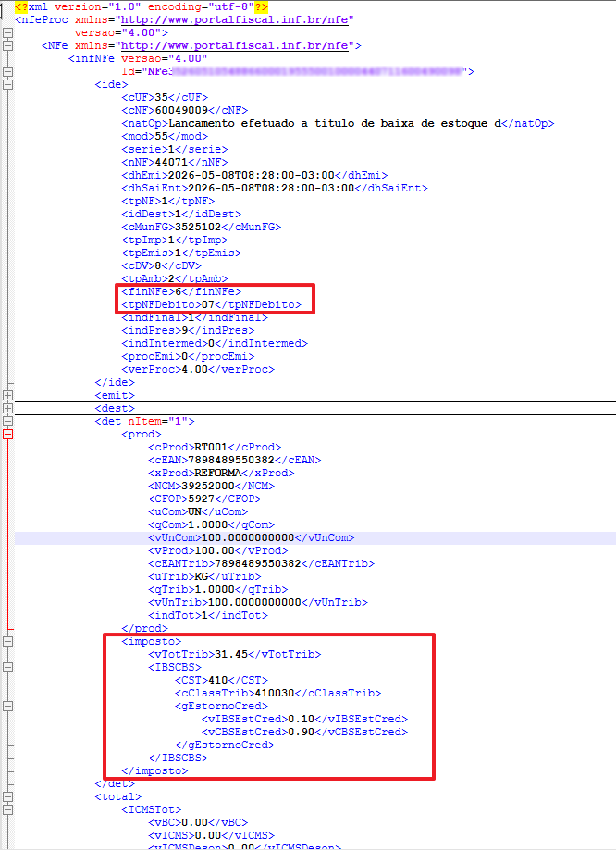Select the highlighted vUnCom line
The width and height of the screenshot is (616, 850).
pyautogui.click(x=315, y=537)
